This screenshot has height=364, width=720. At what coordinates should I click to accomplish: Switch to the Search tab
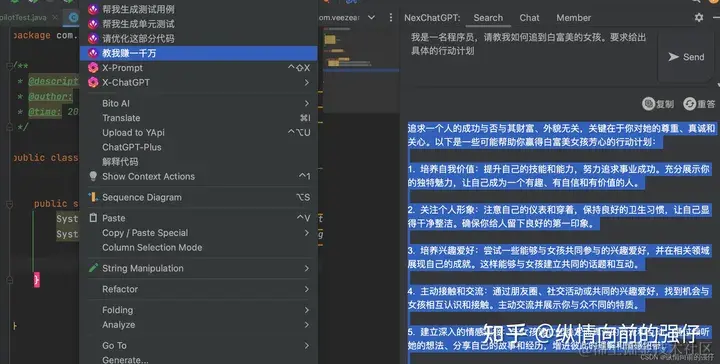pos(488,18)
